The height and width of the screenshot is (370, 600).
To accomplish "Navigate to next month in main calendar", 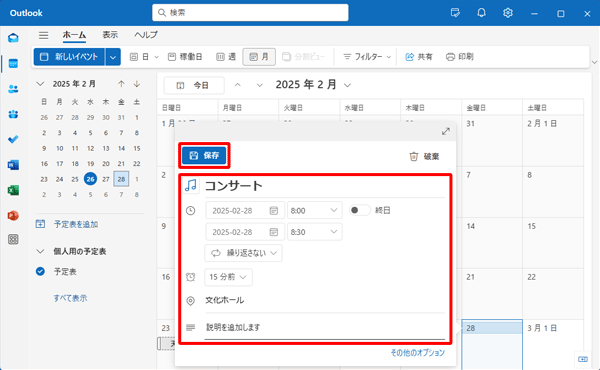I will coord(259,85).
